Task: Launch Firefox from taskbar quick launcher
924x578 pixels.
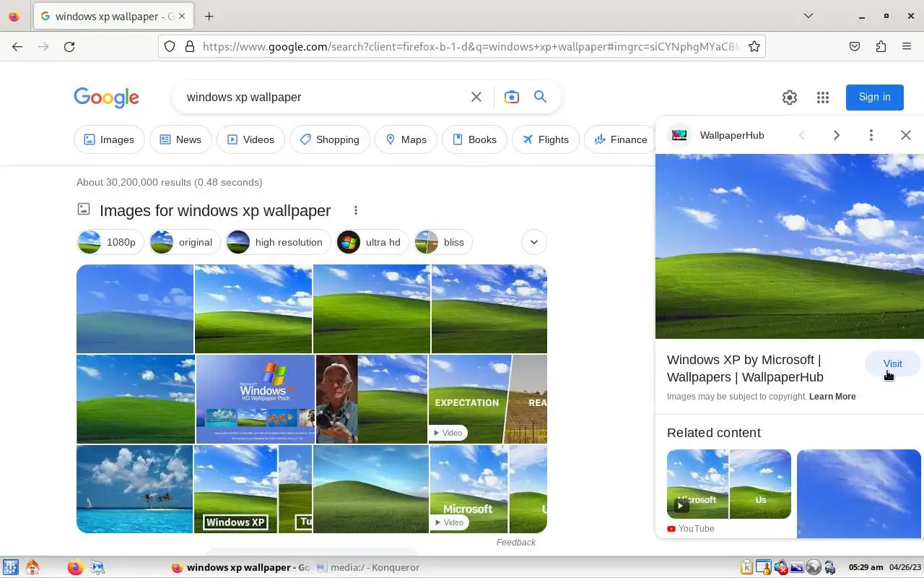Action: [75, 567]
